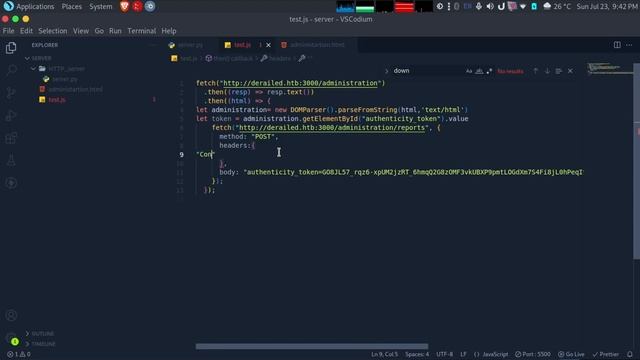Image resolution: width=640 pixels, height=360 pixels.
Task: Select the test.js tab
Action: coord(242,45)
